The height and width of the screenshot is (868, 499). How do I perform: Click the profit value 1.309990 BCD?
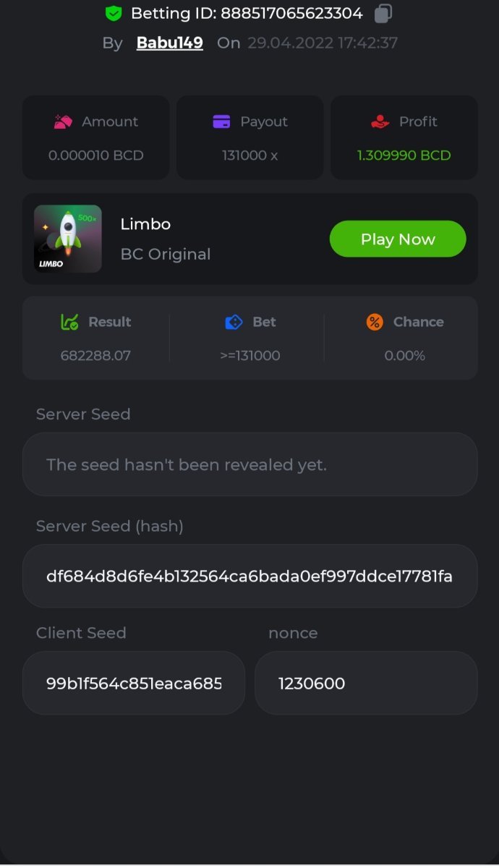coord(404,156)
